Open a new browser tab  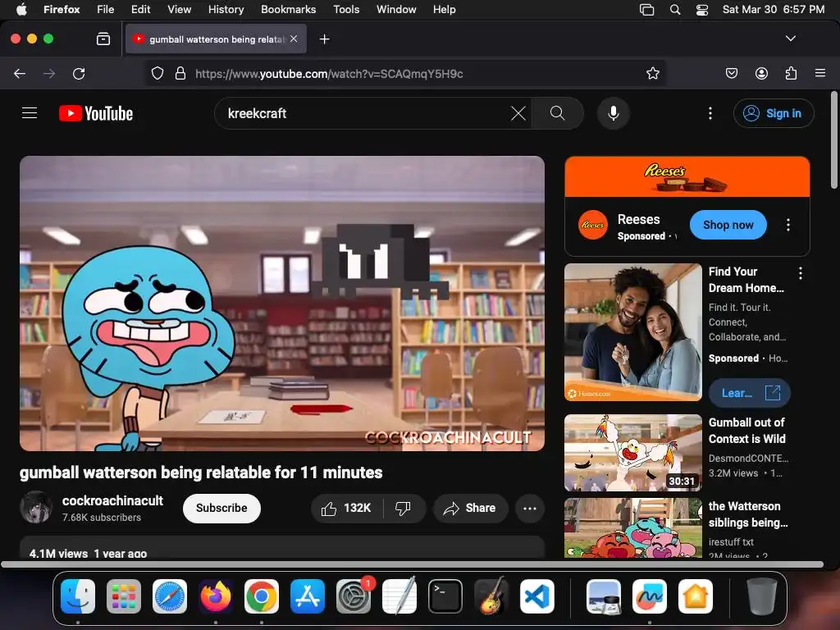coord(324,39)
